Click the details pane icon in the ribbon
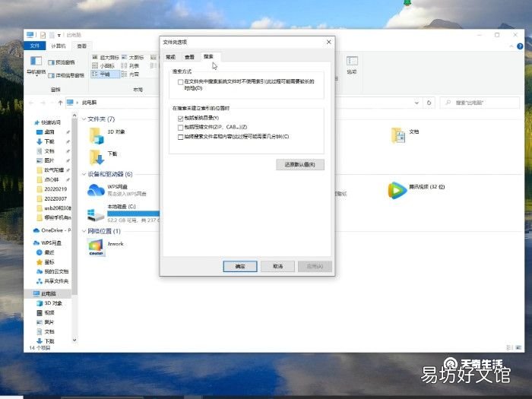The width and height of the screenshot is (532, 399). tap(51, 75)
